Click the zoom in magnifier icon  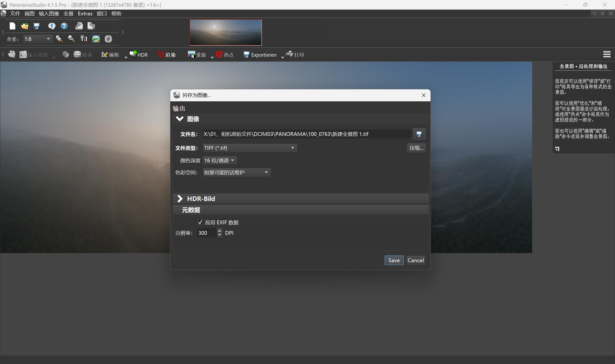click(x=59, y=39)
